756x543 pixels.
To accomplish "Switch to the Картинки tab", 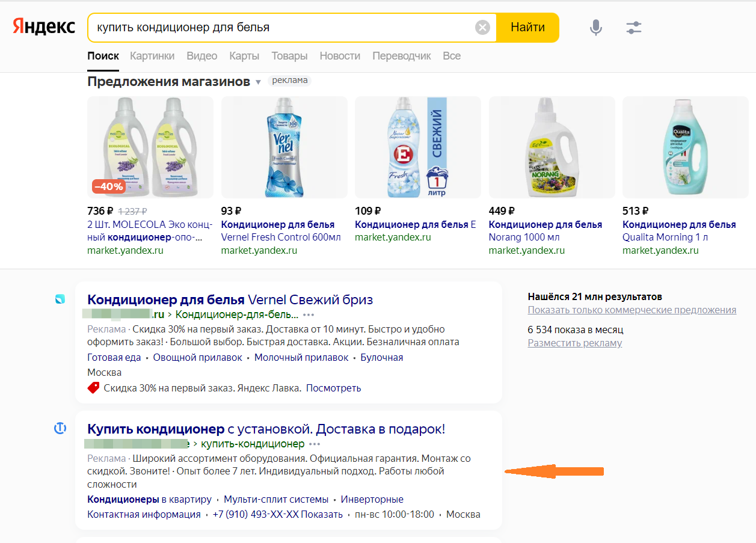I will point(152,56).
